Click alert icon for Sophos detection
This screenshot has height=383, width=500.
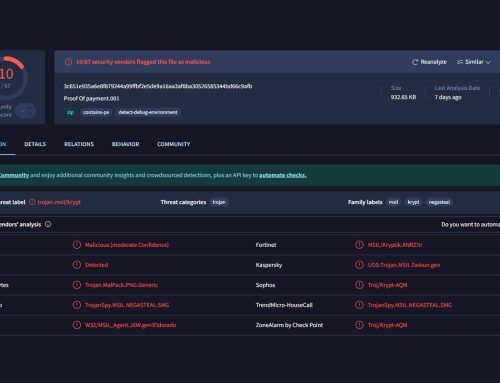click(359, 285)
